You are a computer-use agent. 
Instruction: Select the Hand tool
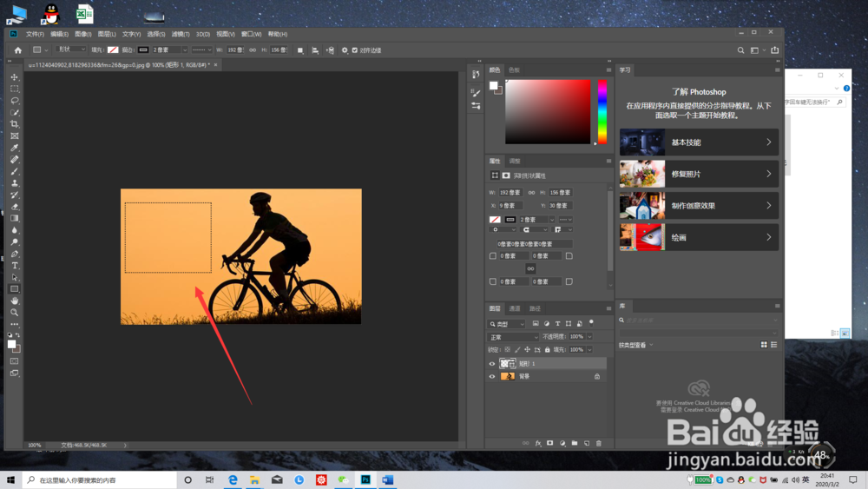[15, 301]
